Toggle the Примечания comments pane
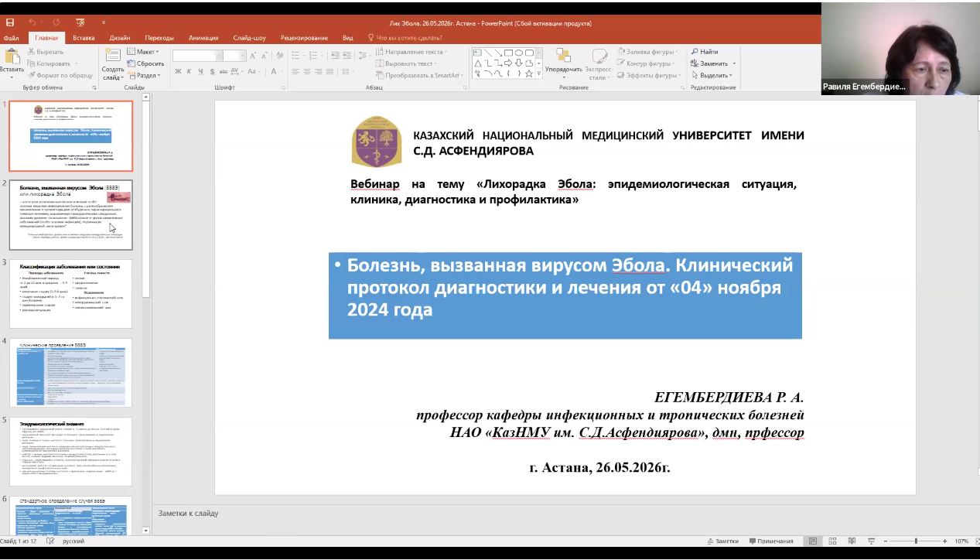Viewport: 980px width, 560px height. [x=770, y=541]
